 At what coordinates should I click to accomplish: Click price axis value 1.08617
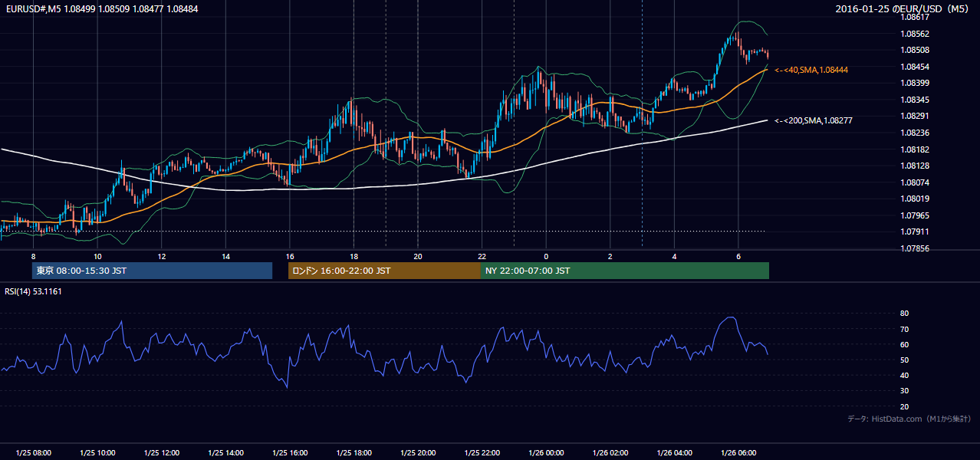pos(914,17)
